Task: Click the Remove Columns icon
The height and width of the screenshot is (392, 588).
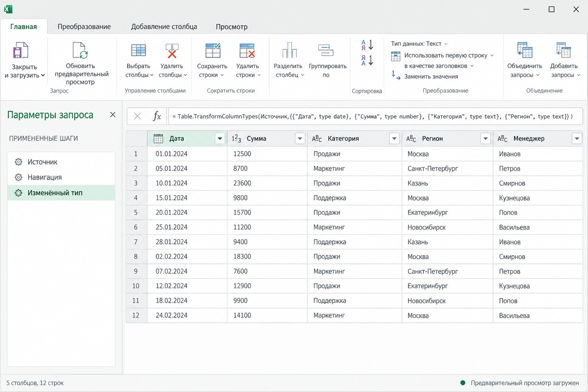Action: point(172,51)
